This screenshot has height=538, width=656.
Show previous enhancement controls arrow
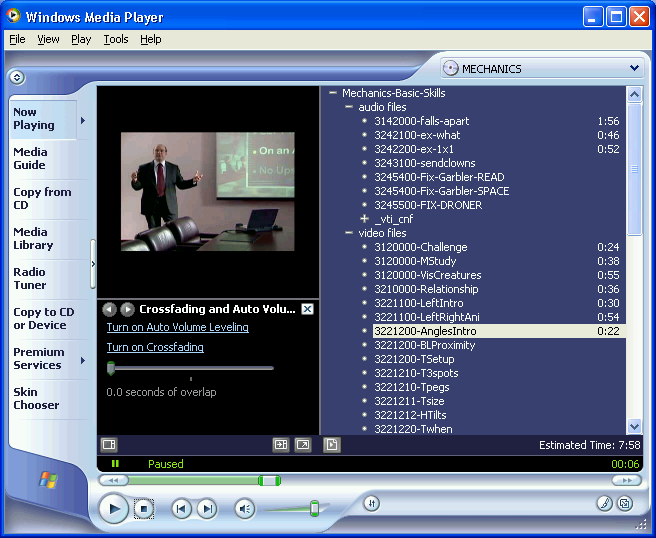click(x=109, y=309)
